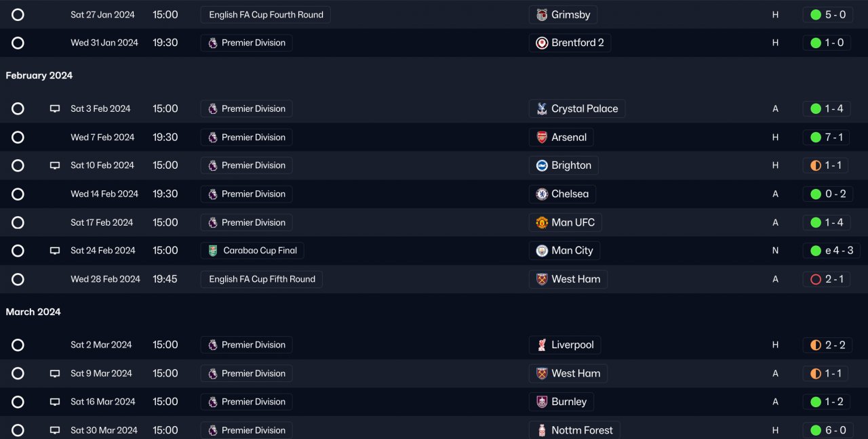View the 2 - 1 loss result at West Ham

pos(827,279)
